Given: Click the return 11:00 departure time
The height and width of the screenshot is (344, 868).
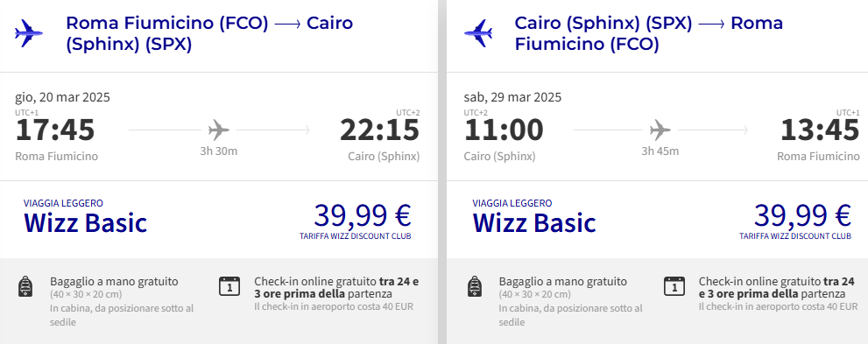Looking at the screenshot, I should point(504,130).
